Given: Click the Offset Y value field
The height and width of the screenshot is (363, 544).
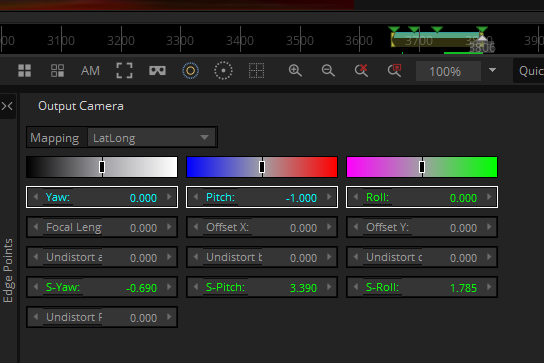Looking at the screenshot, I should [x=422, y=227].
